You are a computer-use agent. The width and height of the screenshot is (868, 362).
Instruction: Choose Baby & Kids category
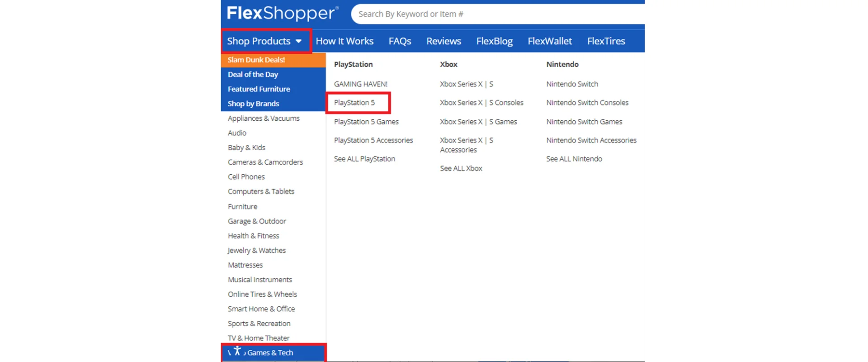point(246,148)
